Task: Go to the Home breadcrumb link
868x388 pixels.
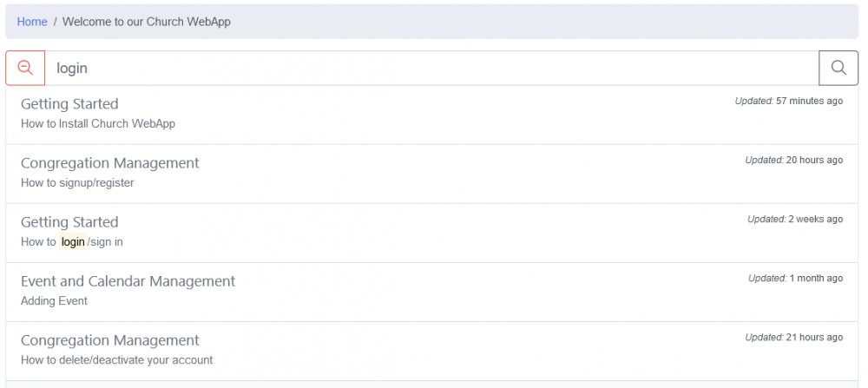Action: tap(32, 22)
